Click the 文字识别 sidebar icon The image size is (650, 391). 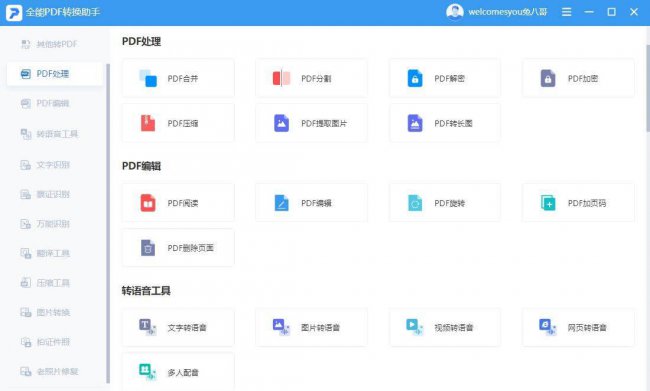coord(26,165)
